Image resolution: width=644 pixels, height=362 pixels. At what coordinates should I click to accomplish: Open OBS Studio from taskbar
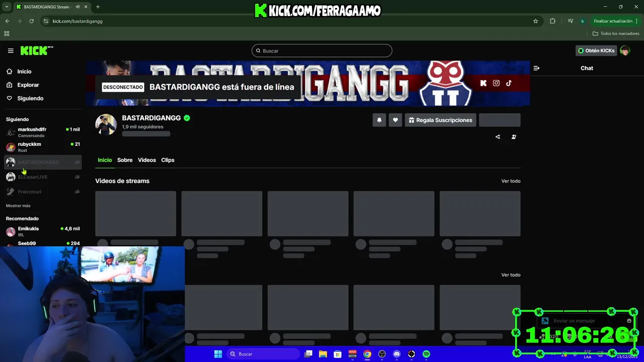point(382,354)
